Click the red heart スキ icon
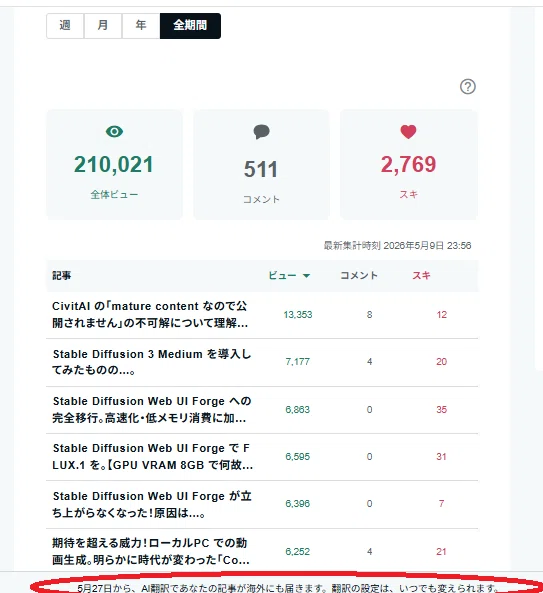 [x=408, y=132]
